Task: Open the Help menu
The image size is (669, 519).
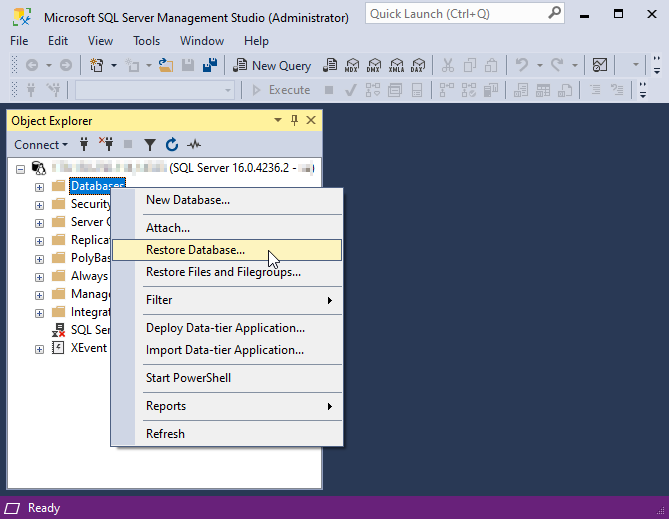Action: pos(256,41)
